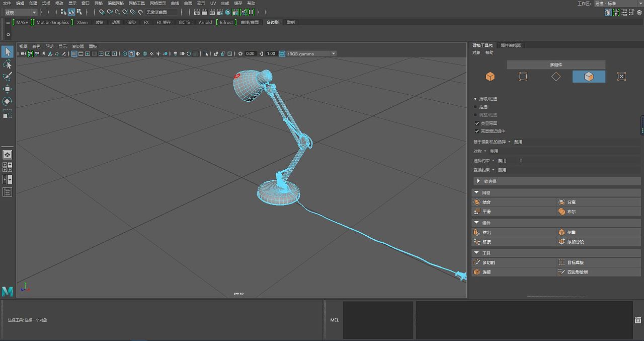Click the script editor icon at bottom right
The height and width of the screenshot is (341, 644).
pos(638,320)
